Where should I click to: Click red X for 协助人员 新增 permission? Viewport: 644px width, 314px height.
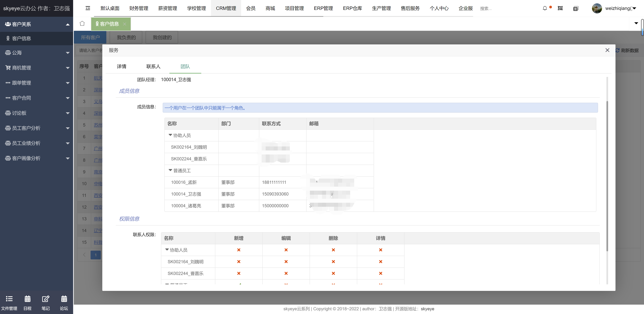pos(239,250)
